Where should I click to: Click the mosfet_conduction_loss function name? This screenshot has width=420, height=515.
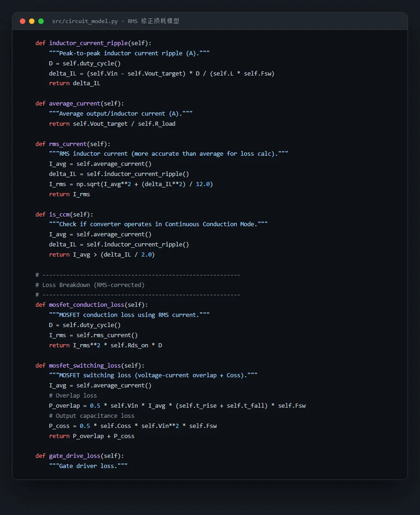pos(87,305)
